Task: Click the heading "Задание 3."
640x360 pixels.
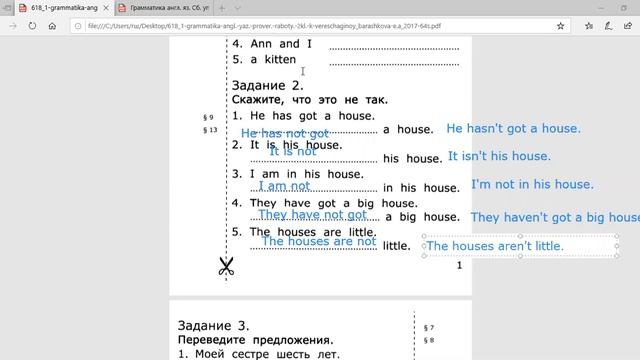Action: pos(213,326)
